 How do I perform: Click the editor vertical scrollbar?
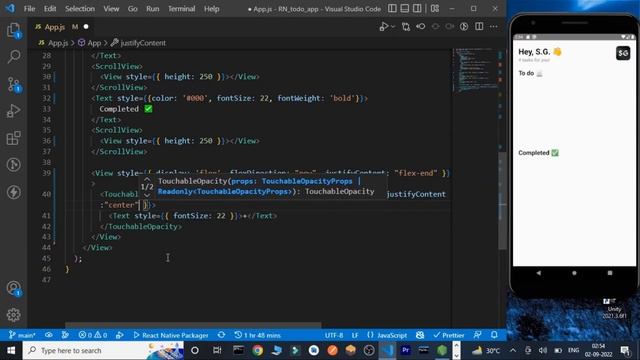[x=502, y=200]
